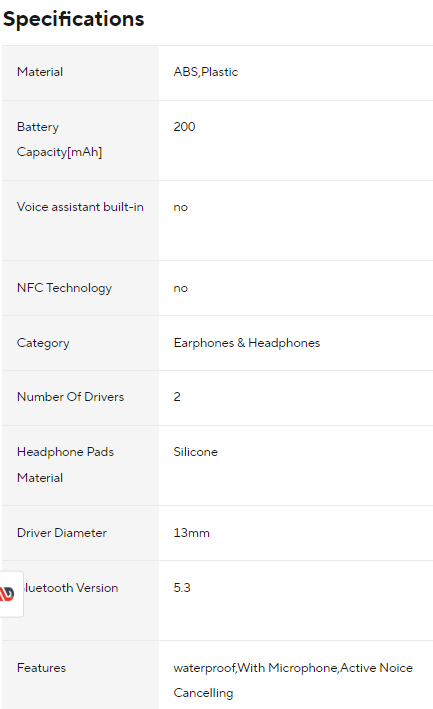Click the Bluetooth Version label
Image resolution: width=433 pixels, height=709 pixels.
[x=71, y=588]
